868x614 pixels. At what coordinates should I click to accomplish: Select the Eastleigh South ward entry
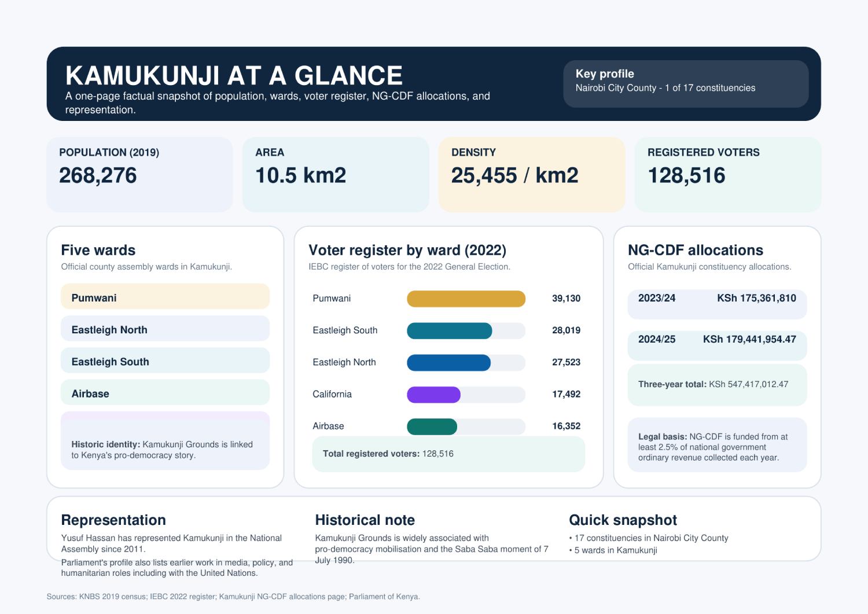(165, 361)
